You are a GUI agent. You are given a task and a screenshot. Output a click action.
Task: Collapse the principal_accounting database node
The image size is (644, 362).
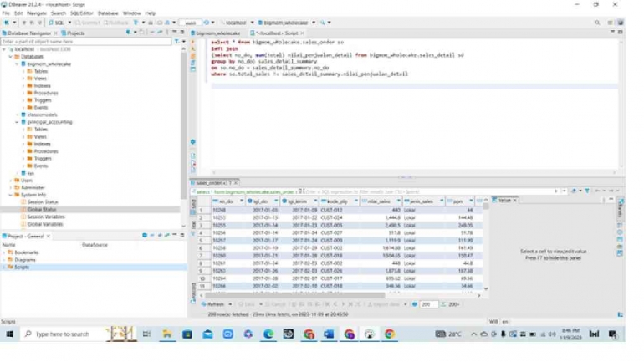pyautogui.click(x=17, y=122)
